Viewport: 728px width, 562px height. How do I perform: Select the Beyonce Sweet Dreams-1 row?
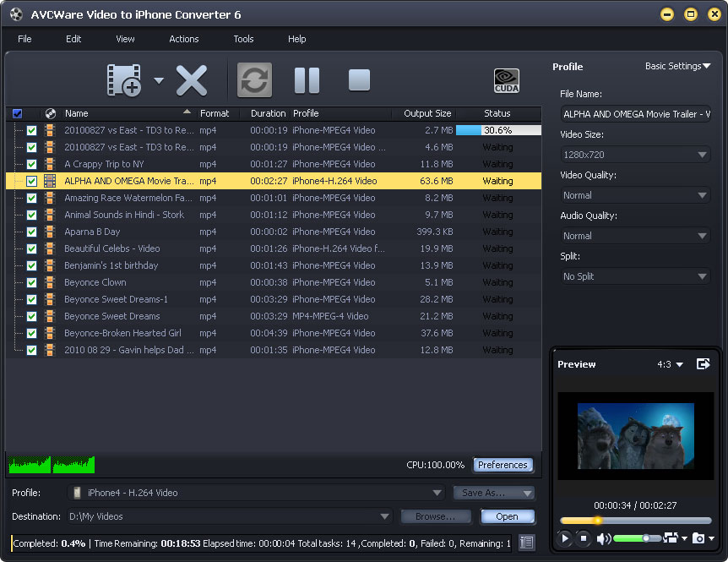(274, 299)
